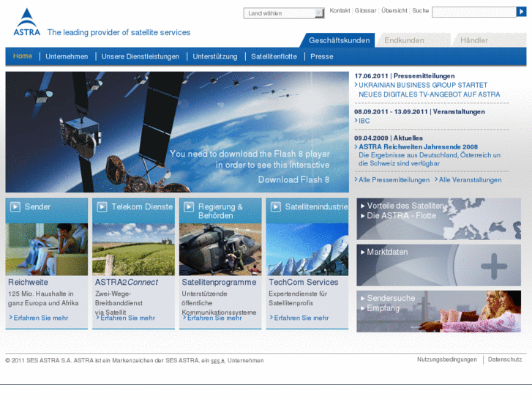Click the Land wählen dropdown arrow
Screen dimensions: 532x399
click(x=319, y=13)
